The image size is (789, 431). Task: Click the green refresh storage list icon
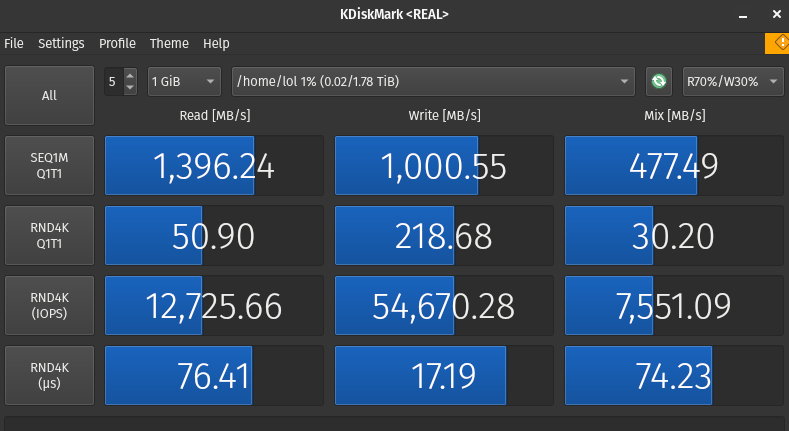658,81
